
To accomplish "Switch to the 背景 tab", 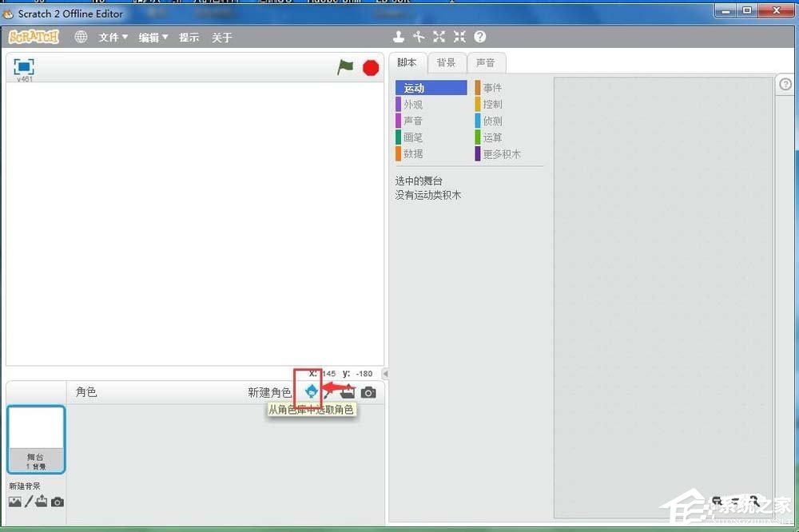I will tap(446, 62).
